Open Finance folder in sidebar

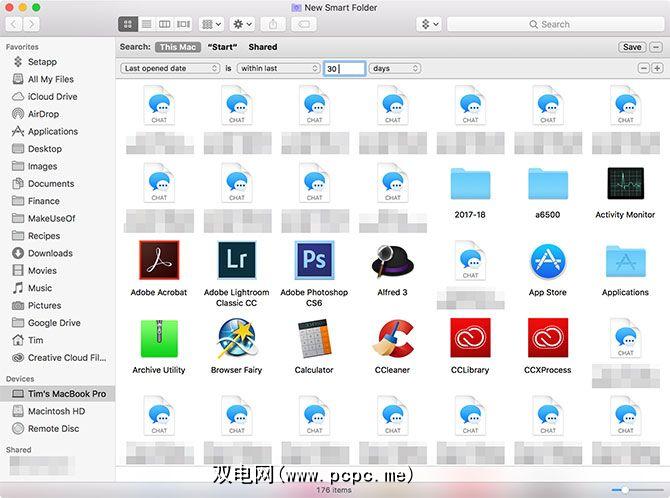(36, 201)
